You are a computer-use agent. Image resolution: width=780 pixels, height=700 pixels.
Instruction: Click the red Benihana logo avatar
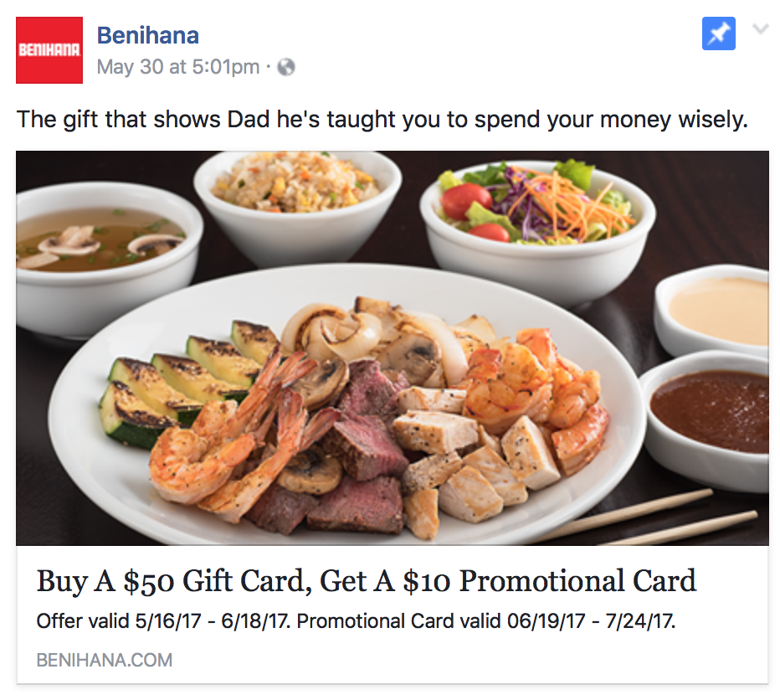coord(49,50)
